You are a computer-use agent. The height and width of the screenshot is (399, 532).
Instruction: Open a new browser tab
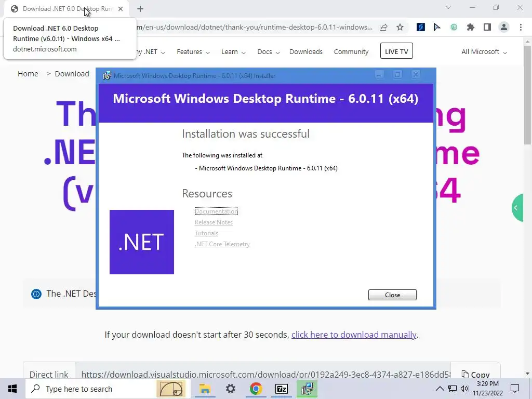140,9
